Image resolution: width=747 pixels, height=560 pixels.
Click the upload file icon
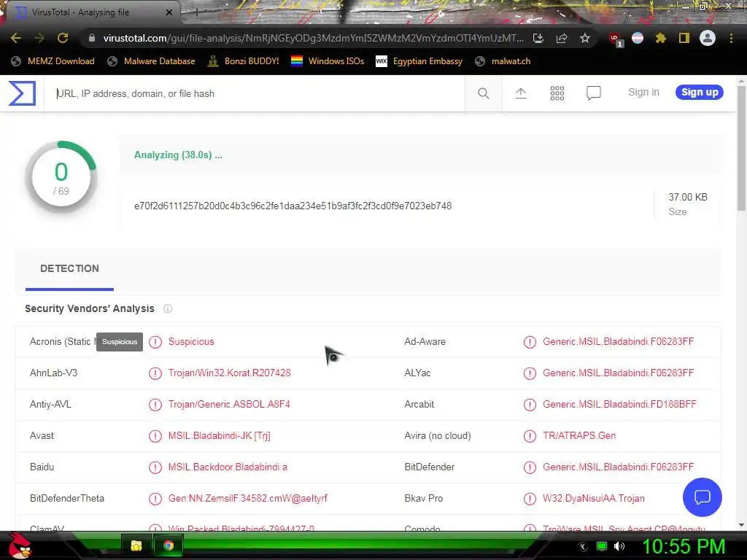(521, 93)
